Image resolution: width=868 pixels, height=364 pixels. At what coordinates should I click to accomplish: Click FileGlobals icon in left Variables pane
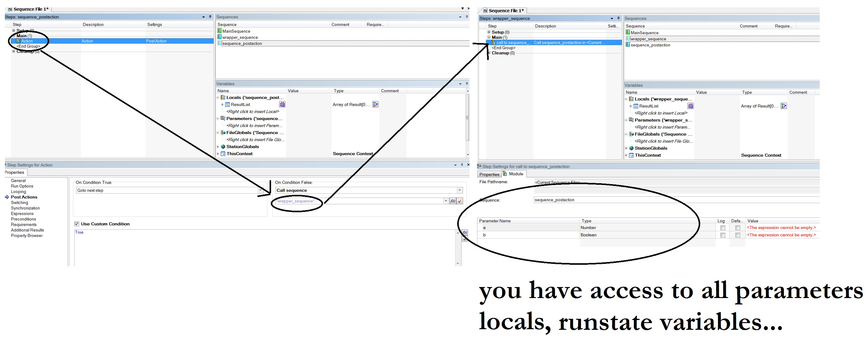pos(223,132)
